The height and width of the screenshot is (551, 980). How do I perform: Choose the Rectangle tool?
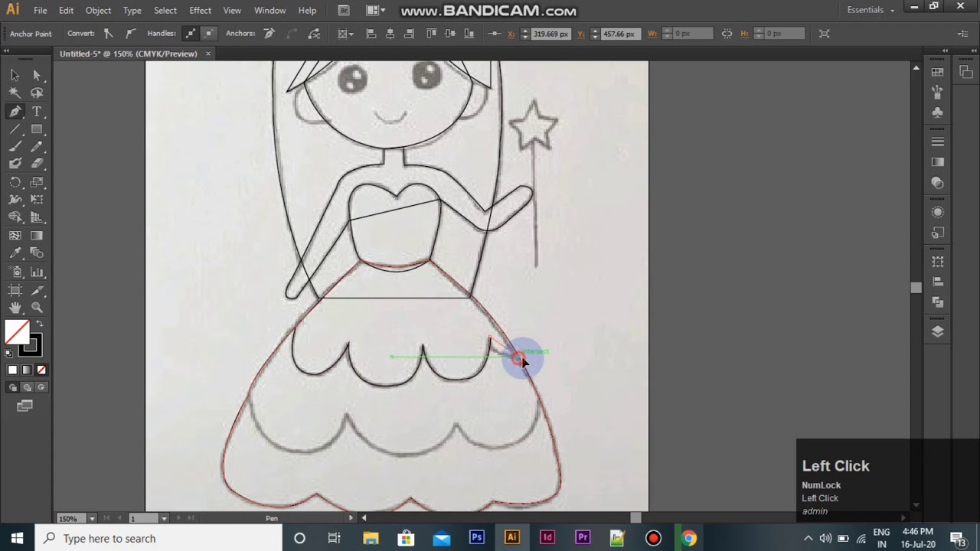tap(37, 129)
